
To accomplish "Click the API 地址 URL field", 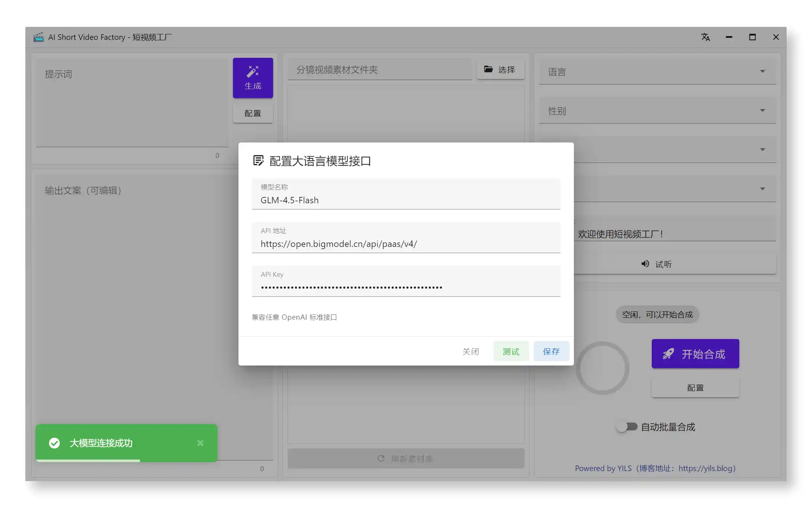I will tap(405, 244).
